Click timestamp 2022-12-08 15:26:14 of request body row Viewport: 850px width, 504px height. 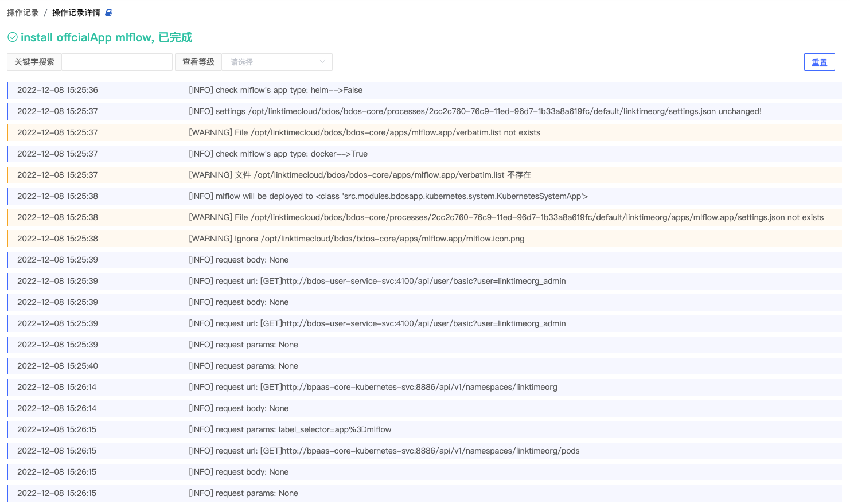point(57,408)
